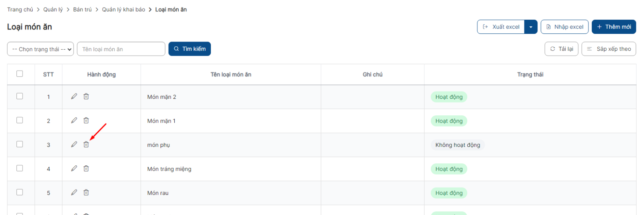Delete the Món mặn 2 row trash icon

click(x=86, y=96)
